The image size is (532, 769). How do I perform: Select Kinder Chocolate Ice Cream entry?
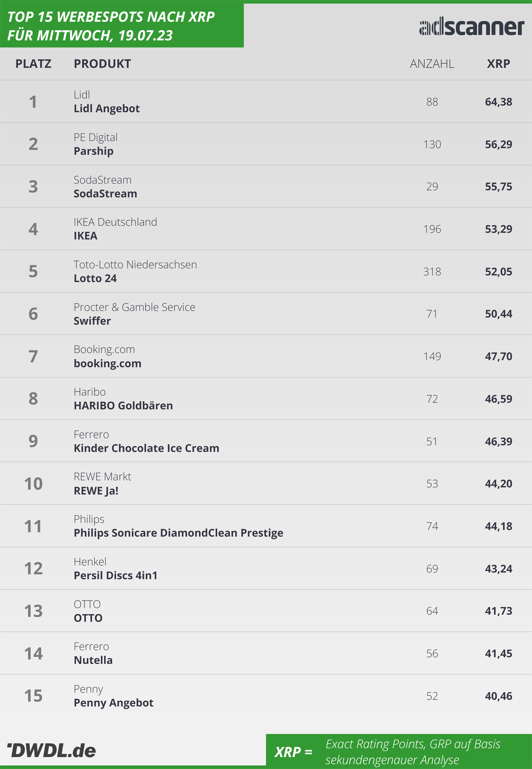point(146,448)
